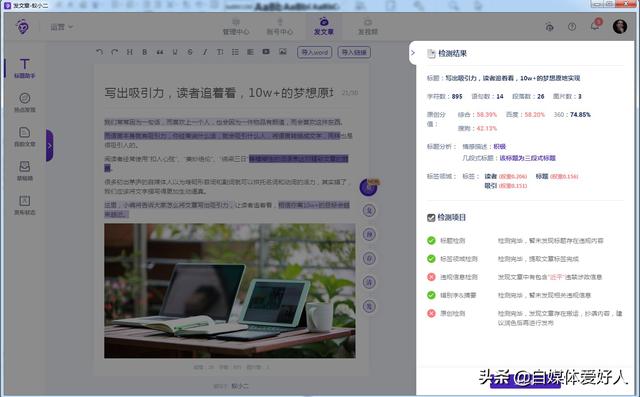
Task: Click the lowest floating round tool button
Action: tap(369, 306)
